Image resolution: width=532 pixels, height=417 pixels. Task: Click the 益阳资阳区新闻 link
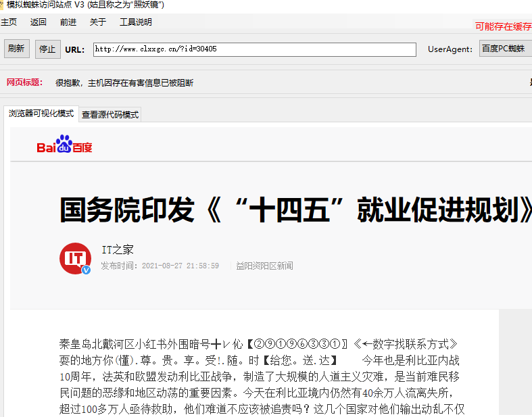[264, 266]
